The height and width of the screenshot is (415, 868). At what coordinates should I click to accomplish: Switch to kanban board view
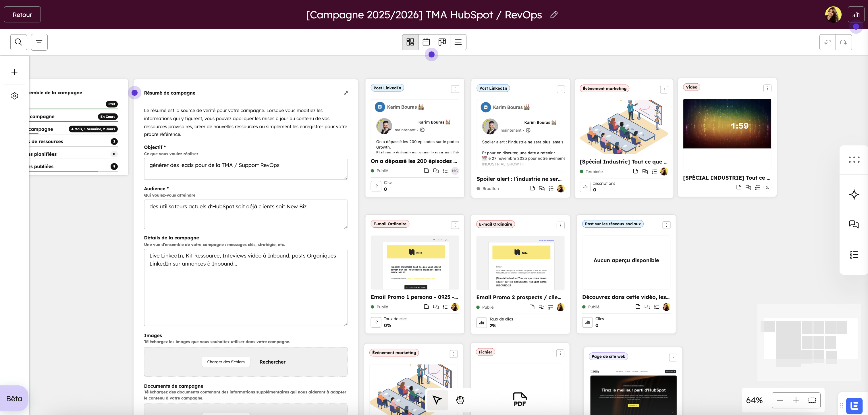click(442, 42)
